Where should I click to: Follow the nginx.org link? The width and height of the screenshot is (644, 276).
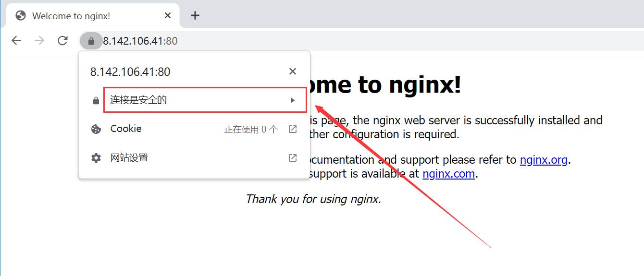[544, 160]
